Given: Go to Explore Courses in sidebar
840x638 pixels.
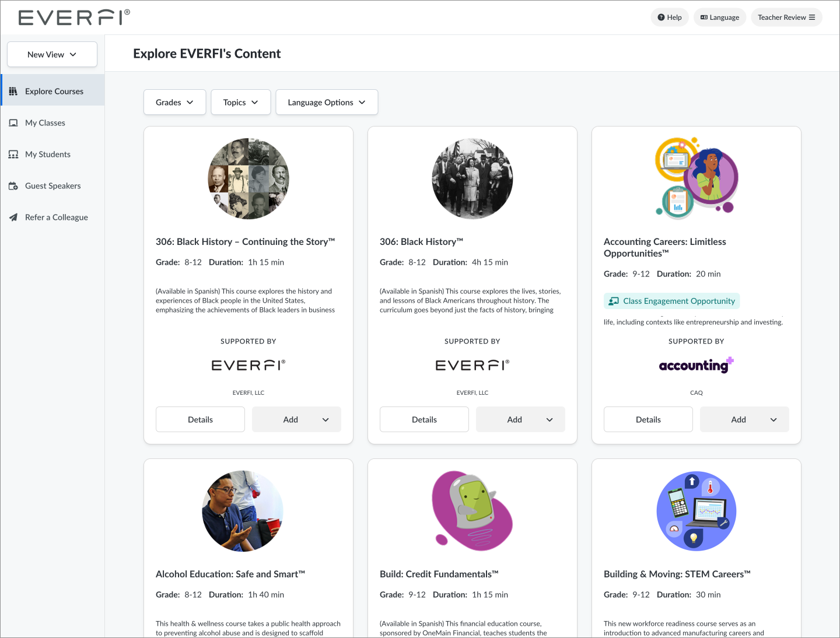Looking at the screenshot, I should [52, 91].
